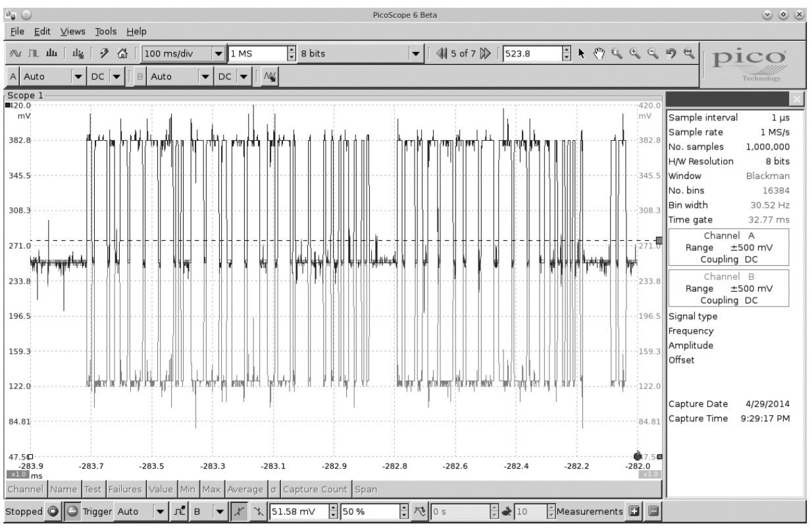Adjust the 1 MS samples stepper
Image resolution: width=812 pixels, height=528 pixels.
pyautogui.click(x=292, y=53)
